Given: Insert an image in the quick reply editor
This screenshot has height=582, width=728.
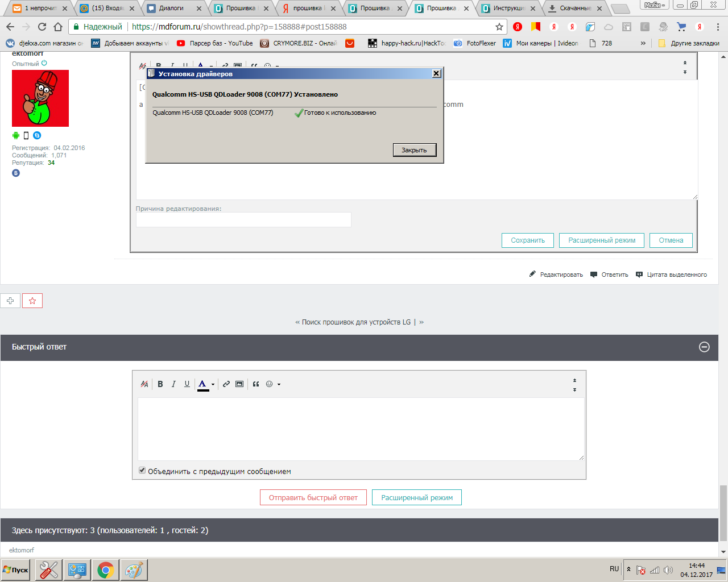Looking at the screenshot, I should tap(239, 384).
